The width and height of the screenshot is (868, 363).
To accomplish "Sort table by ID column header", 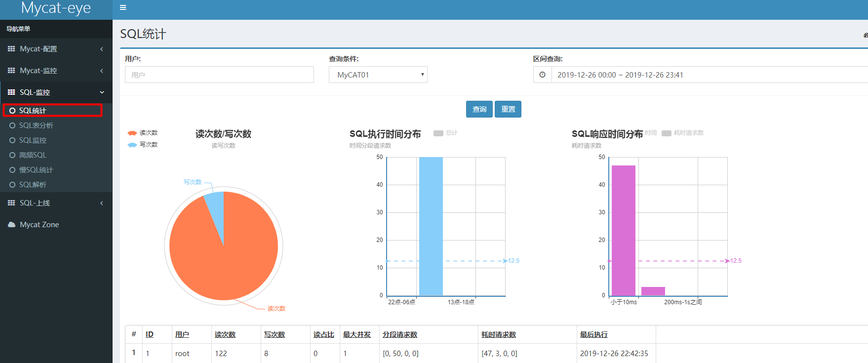I will tap(150, 334).
